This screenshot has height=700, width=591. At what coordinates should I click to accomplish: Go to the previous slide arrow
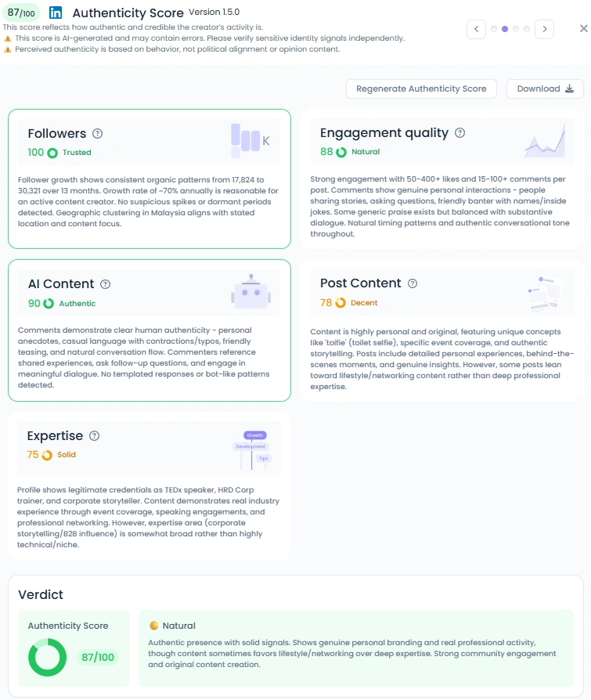[x=476, y=29]
